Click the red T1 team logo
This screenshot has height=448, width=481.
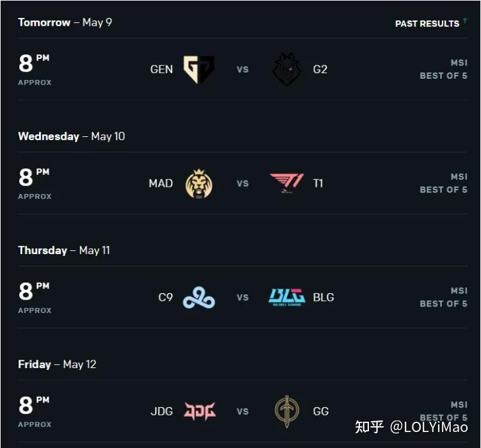[x=287, y=183]
